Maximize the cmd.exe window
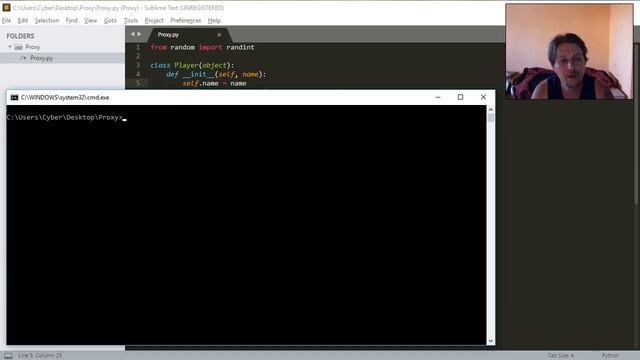 click(460, 97)
